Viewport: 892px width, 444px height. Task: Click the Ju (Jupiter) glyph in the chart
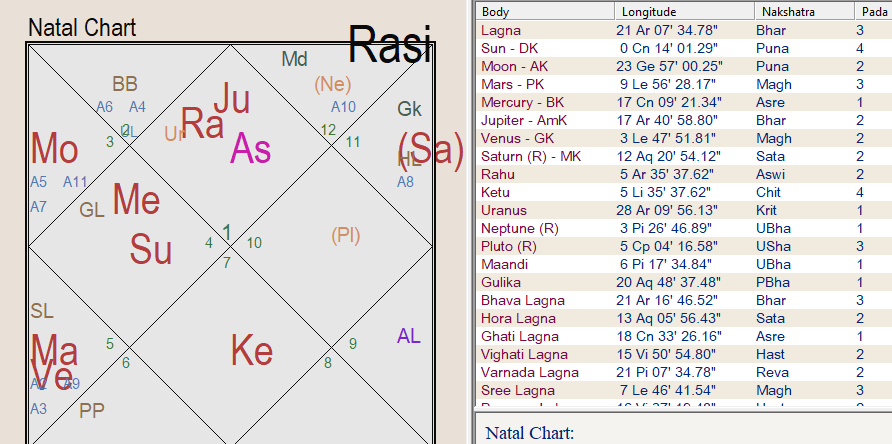[x=232, y=98]
